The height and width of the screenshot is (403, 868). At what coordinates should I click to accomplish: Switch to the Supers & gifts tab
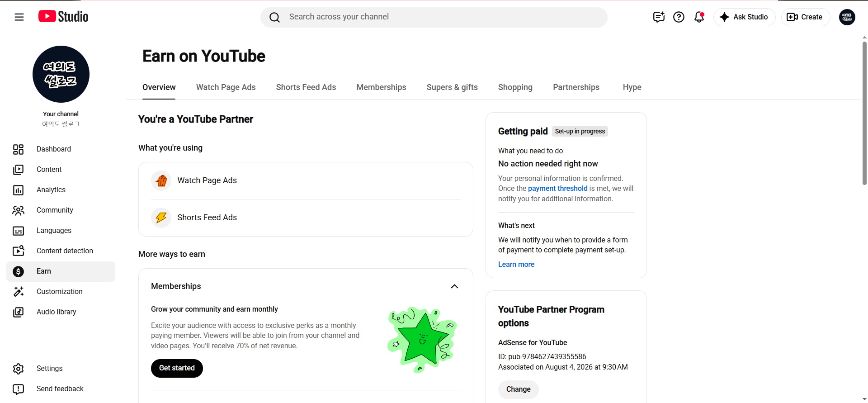(x=452, y=87)
